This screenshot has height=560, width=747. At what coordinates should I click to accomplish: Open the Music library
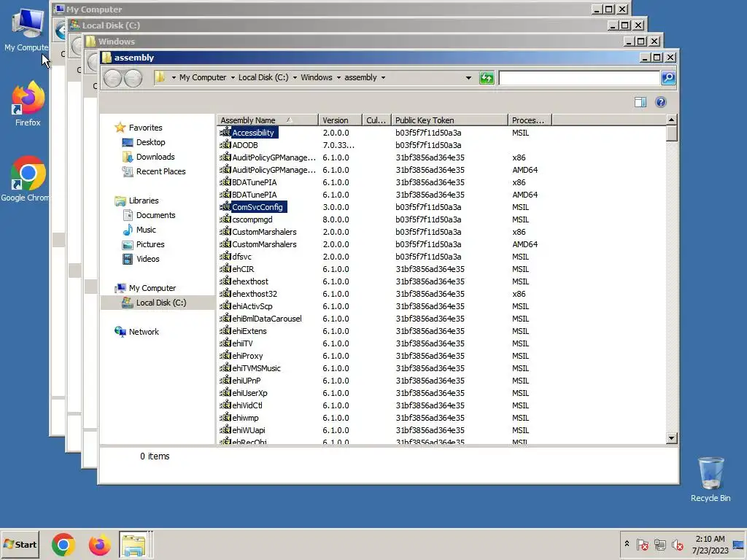(146, 230)
